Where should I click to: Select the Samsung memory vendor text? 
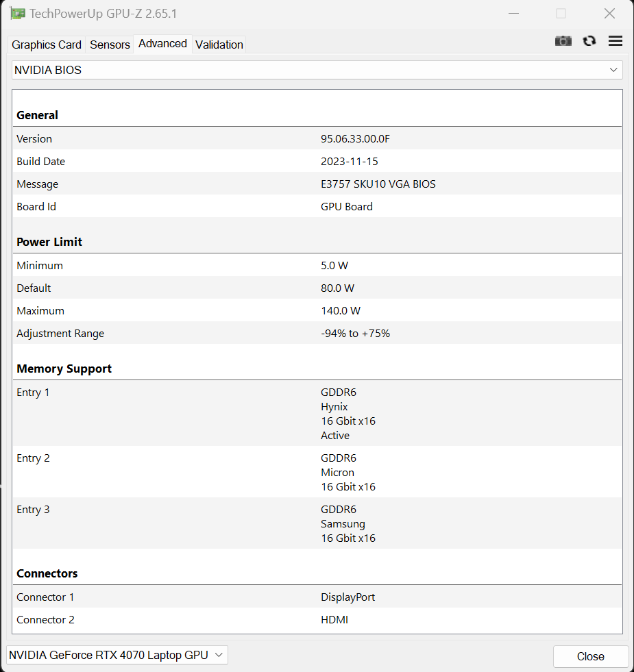point(343,524)
